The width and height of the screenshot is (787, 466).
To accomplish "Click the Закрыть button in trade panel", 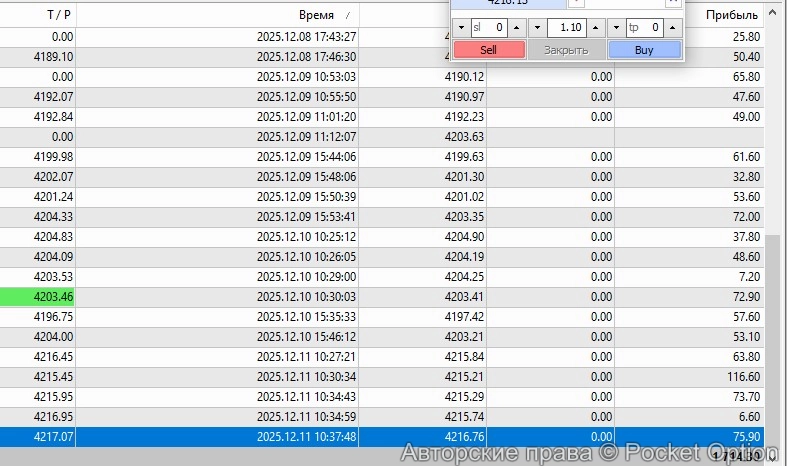I will tap(566, 49).
